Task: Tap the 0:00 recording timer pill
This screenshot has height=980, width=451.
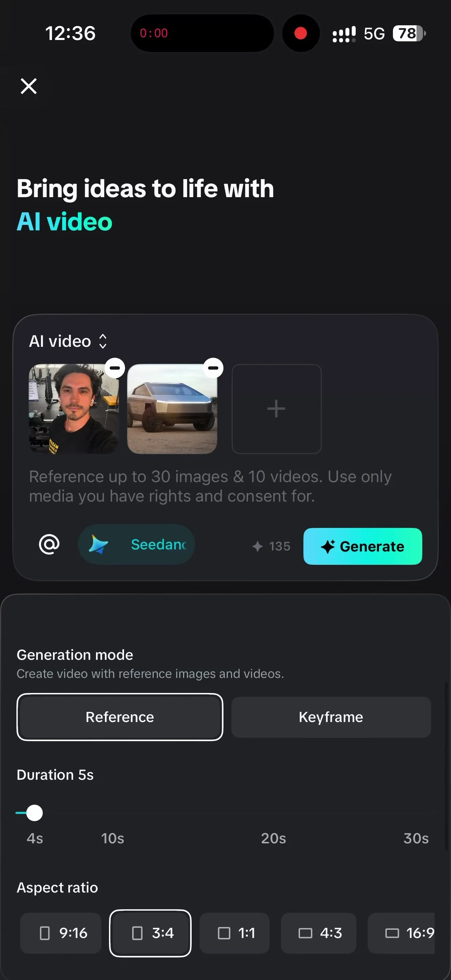Action: coord(202,33)
